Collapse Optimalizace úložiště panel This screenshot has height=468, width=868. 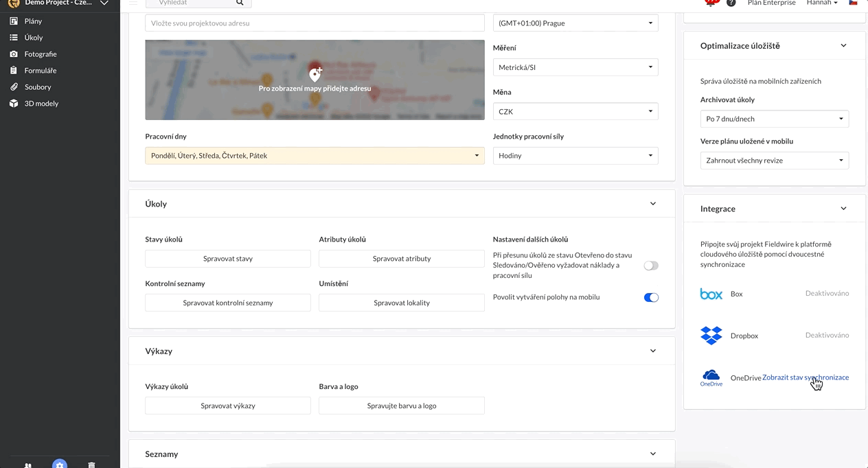click(x=844, y=46)
